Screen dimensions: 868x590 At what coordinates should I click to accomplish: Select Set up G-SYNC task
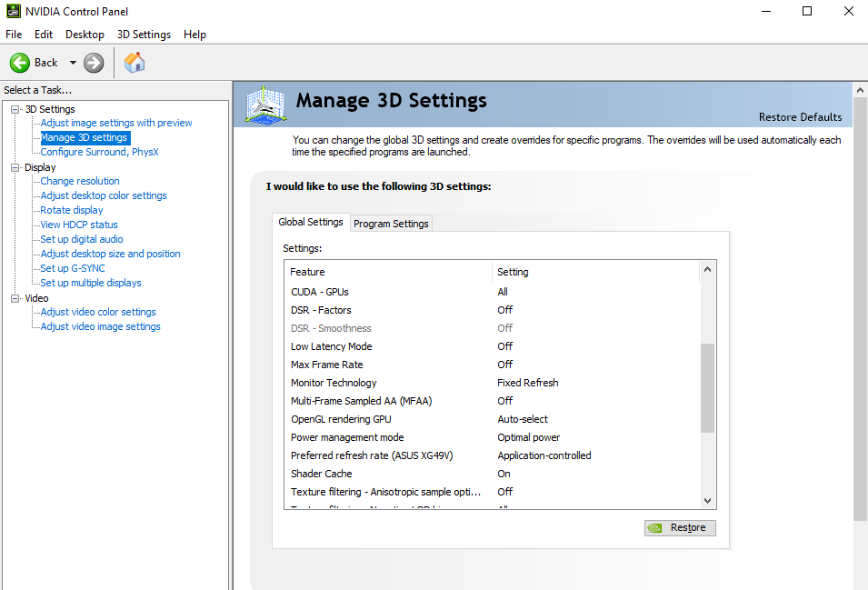[x=73, y=268]
